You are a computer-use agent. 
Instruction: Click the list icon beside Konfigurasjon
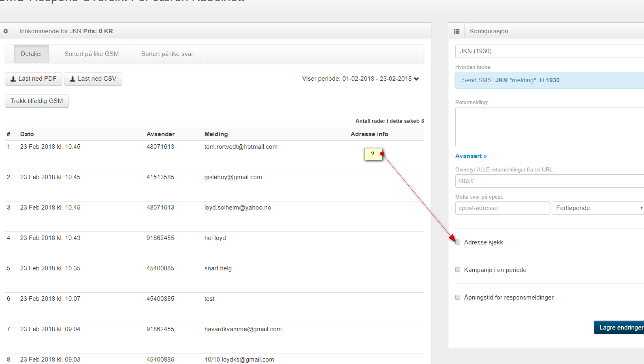pyautogui.click(x=456, y=31)
